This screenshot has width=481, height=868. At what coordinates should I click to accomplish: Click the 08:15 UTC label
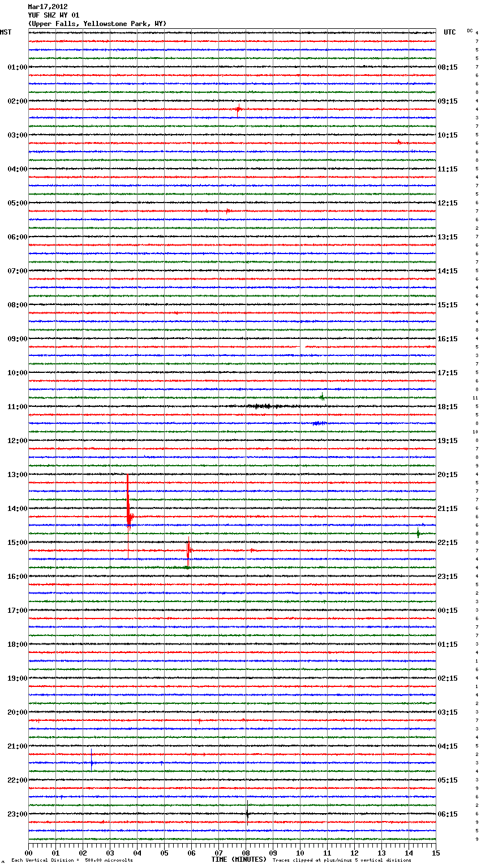click(x=448, y=67)
